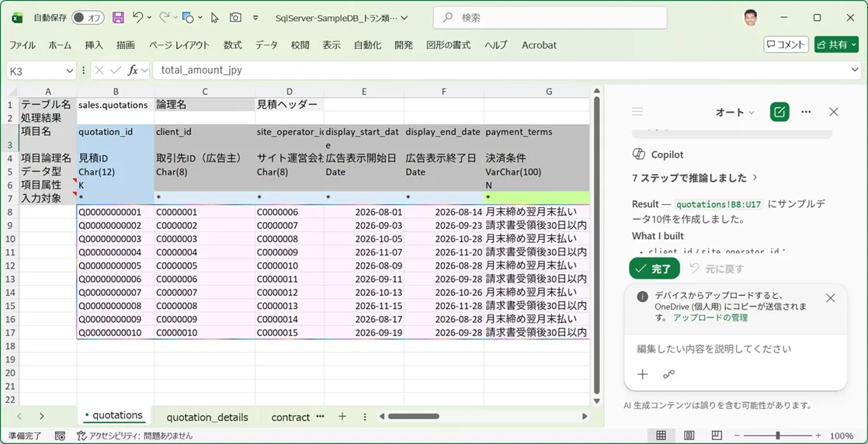Click the Enter checkmark in formula bar
The height and width of the screenshot is (444, 868).
pos(116,71)
